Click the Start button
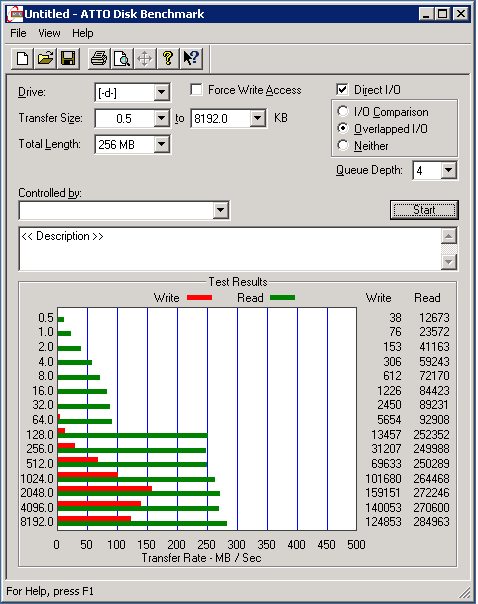Screen dimensions: 478x604 click(x=424, y=210)
